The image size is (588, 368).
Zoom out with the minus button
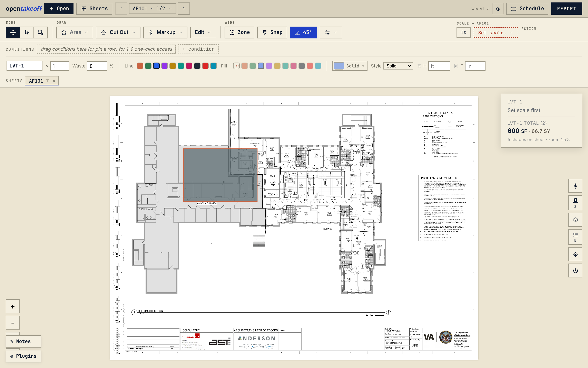coord(13,323)
